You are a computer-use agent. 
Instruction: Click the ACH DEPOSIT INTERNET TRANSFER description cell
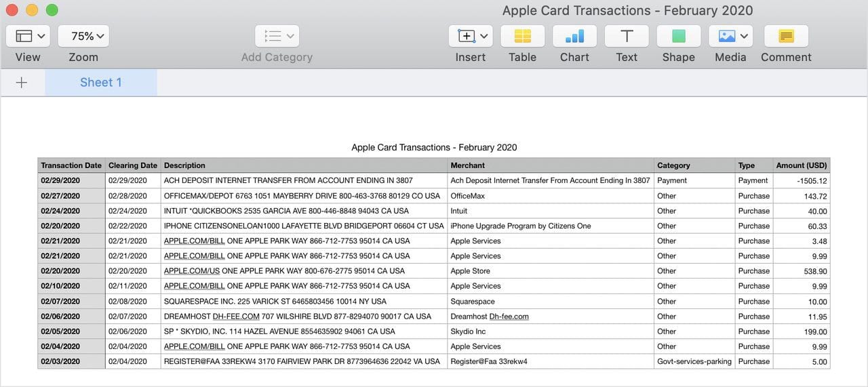pos(304,181)
